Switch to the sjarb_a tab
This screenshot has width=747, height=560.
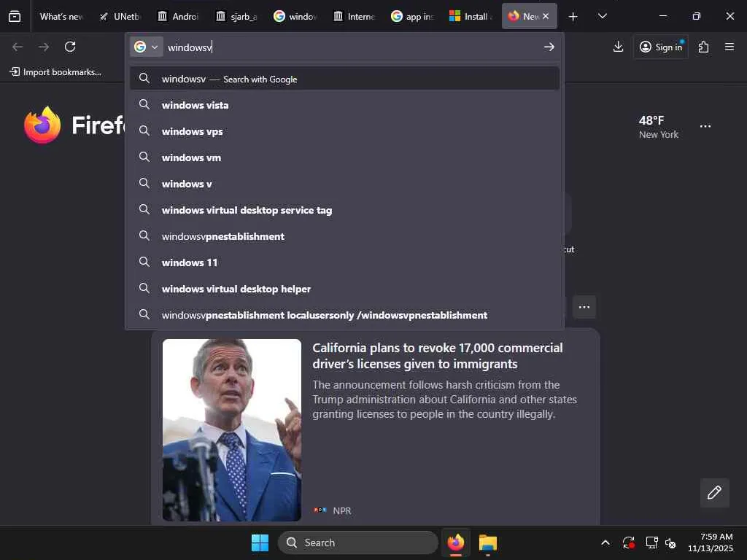point(237,16)
